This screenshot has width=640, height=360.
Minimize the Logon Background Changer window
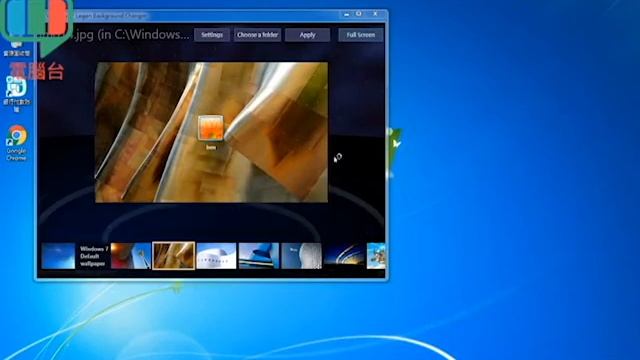point(347,14)
